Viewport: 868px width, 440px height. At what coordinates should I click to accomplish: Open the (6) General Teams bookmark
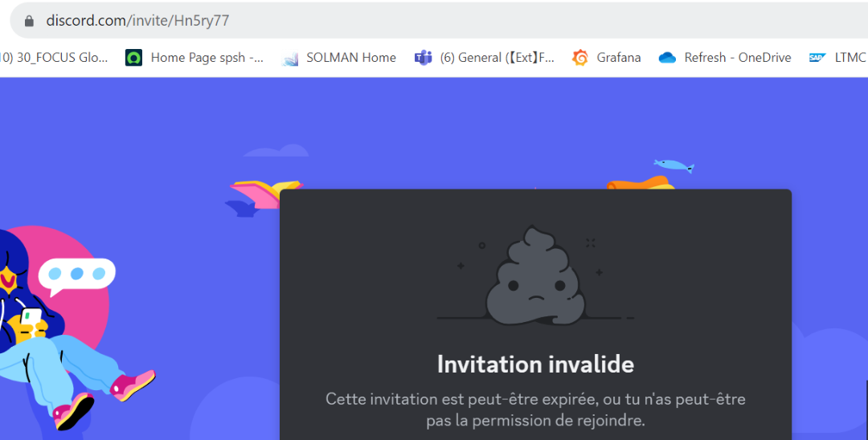pyautogui.click(x=497, y=58)
